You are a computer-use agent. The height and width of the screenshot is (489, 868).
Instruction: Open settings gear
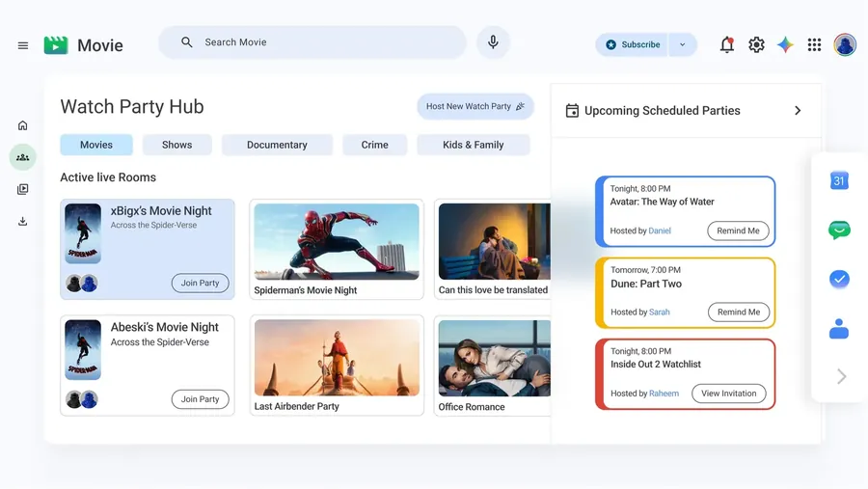[x=756, y=44]
